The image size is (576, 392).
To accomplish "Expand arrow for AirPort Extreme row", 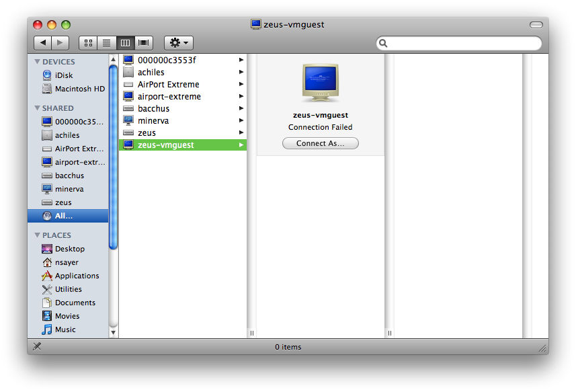I will click(241, 84).
